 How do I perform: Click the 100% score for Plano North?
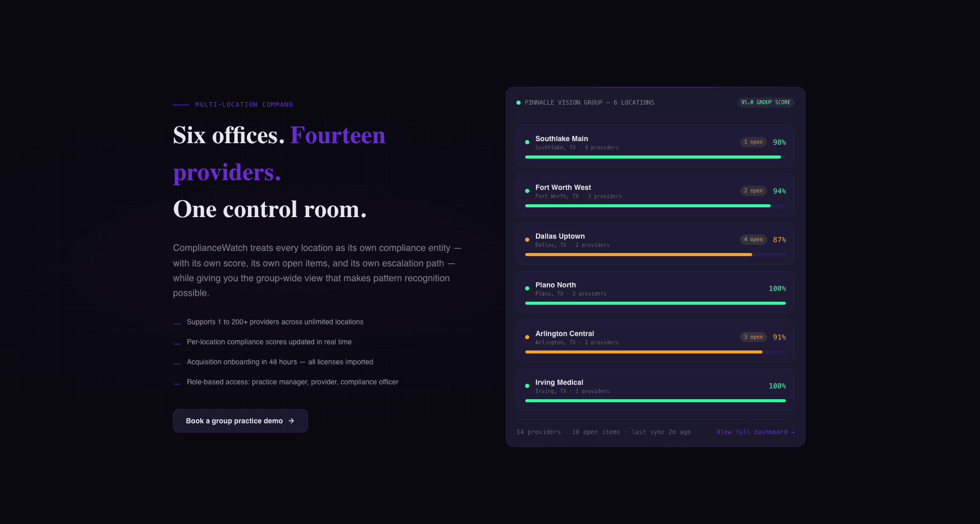tap(777, 288)
